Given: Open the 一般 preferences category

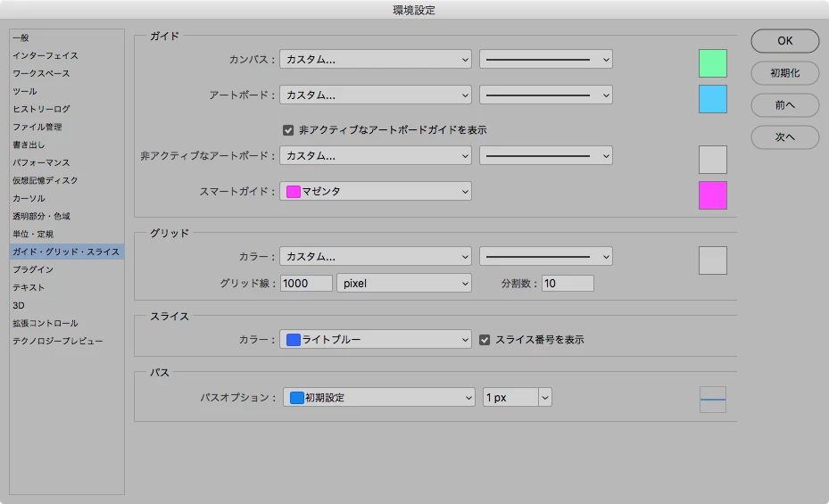Looking at the screenshot, I should pyautogui.click(x=21, y=38).
